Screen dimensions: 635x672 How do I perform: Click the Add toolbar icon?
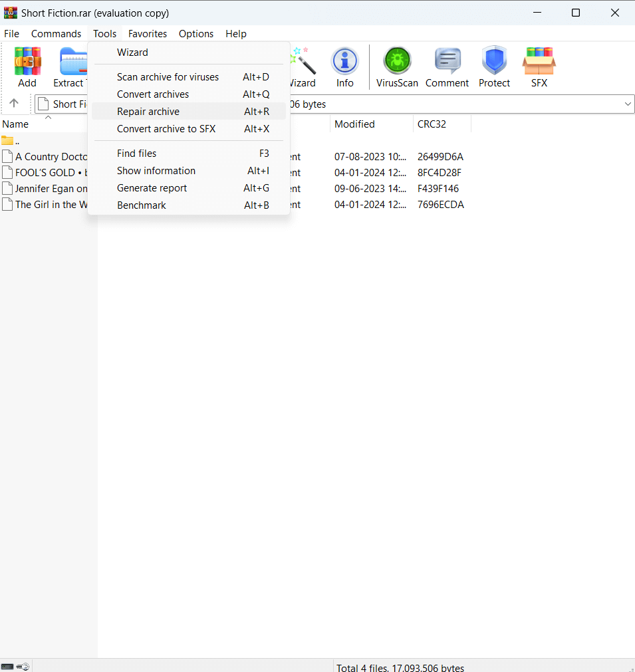[27, 61]
